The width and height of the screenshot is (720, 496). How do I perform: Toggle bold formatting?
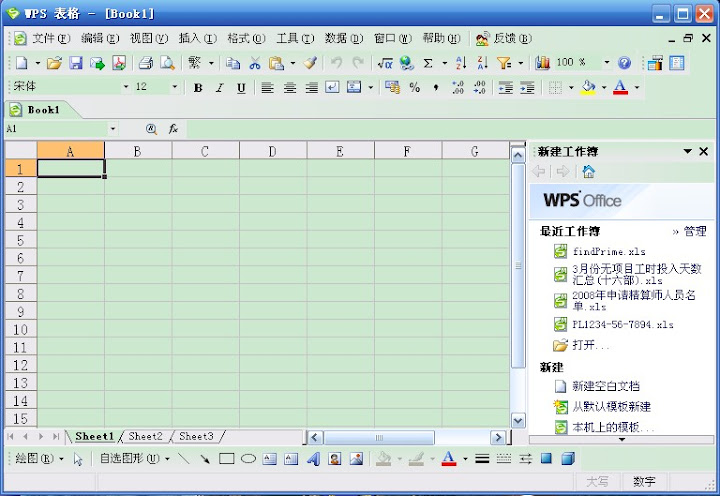198,87
